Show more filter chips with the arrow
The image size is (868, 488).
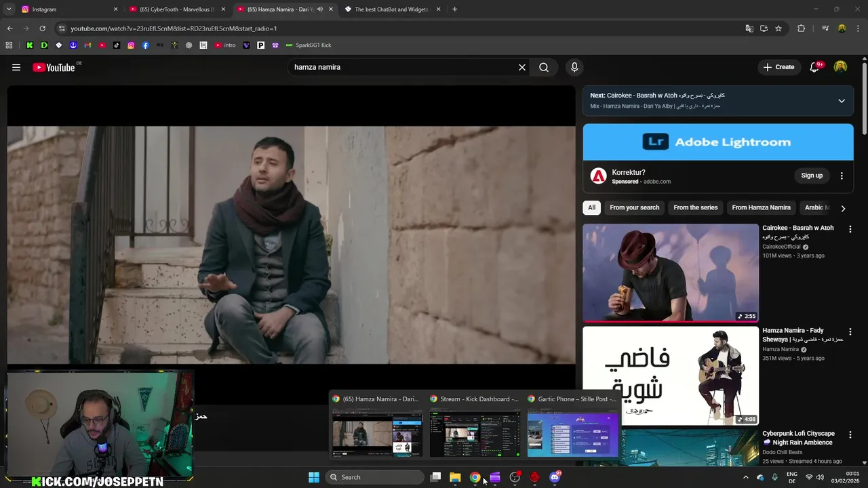click(x=843, y=208)
